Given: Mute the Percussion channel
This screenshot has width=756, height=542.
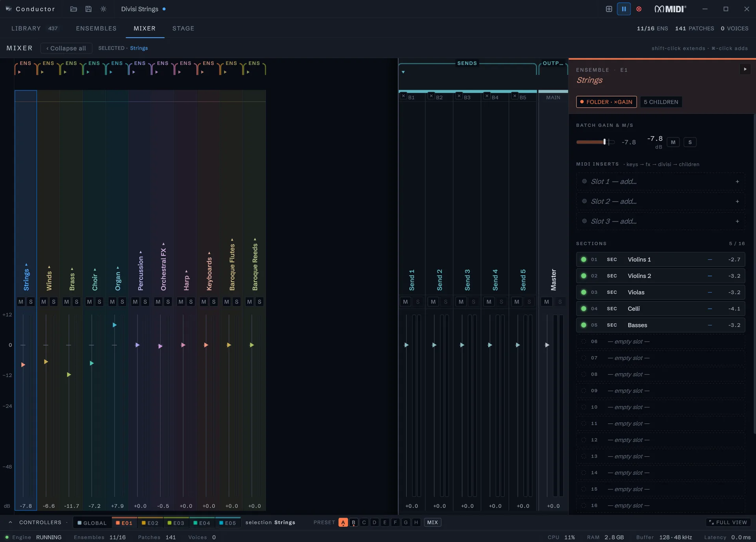Looking at the screenshot, I should 135,302.
